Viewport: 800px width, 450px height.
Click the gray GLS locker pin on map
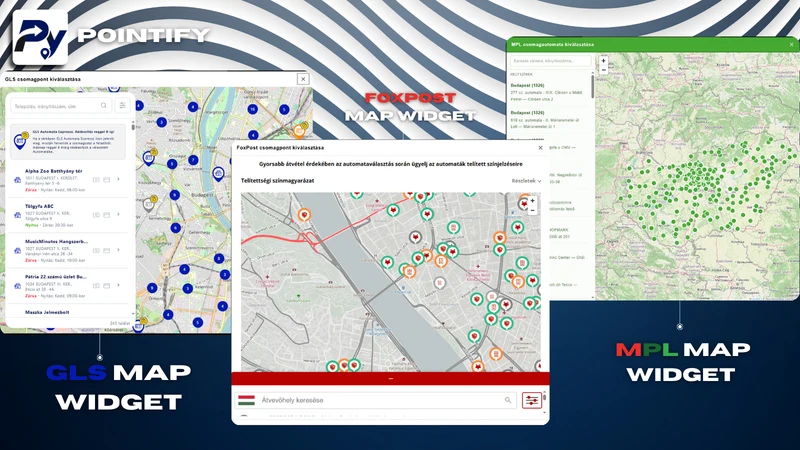[148, 205]
